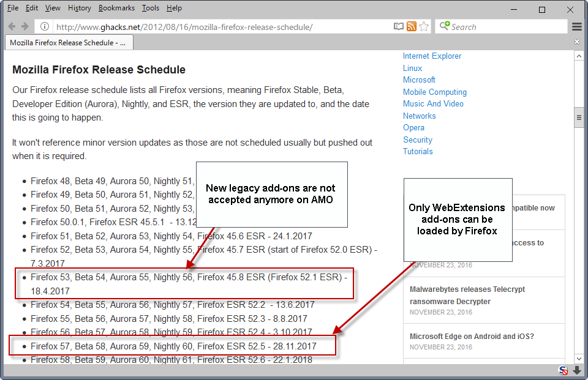The height and width of the screenshot is (380, 588).
Task: Open the Networks category link
Action: click(x=419, y=116)
